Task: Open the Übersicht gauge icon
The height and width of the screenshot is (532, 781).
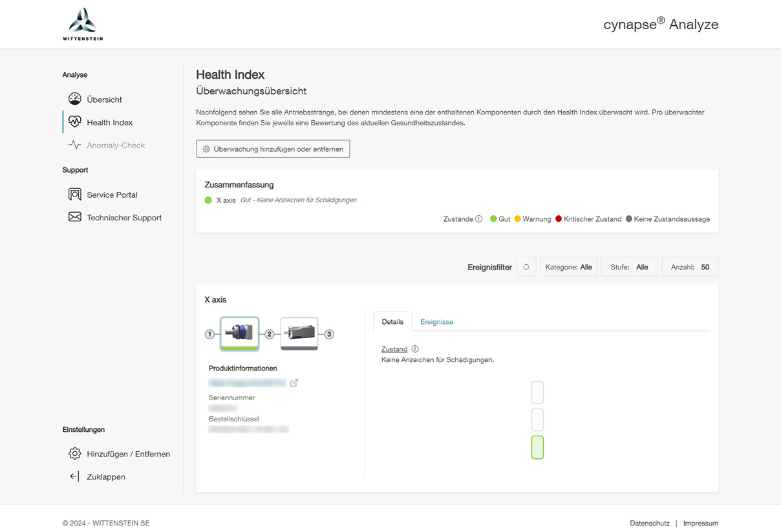Action: 75,99
